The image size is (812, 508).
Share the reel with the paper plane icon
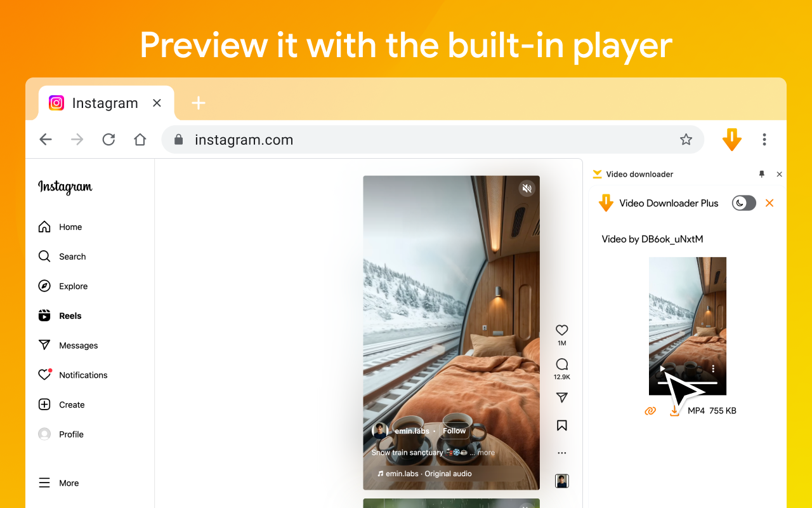pyautogui.click(x=561, y=398)
